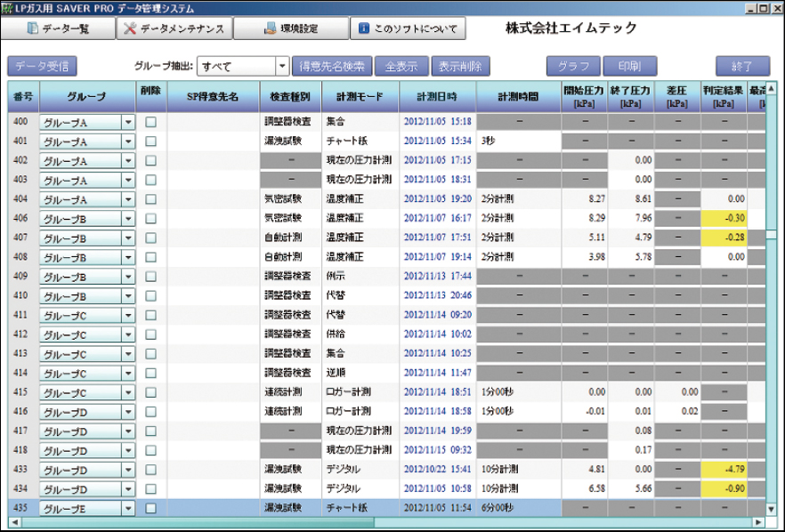Click date 2012/11/05 15:18 in row 400

pyautogui.click(x=438, y=122)
